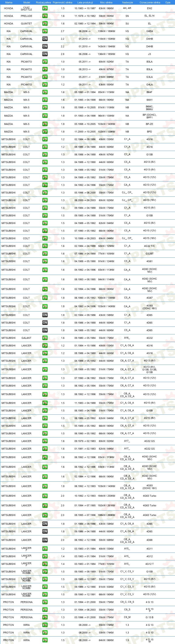Click petrol icon of the Kia Carnival G6EA row
The image size is (175, 644).
[45, 31]
